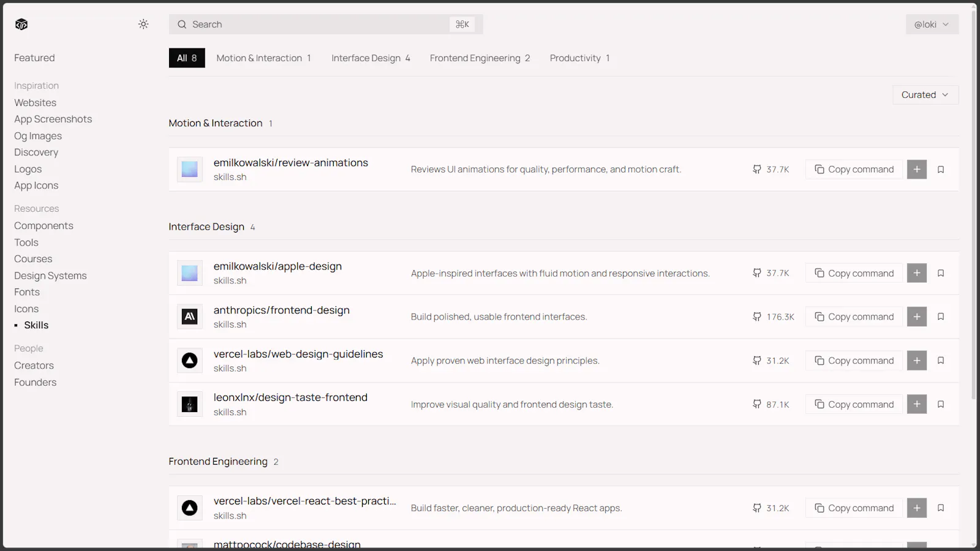Open Icons in sidebar
Screen dimensions: 980x551
pos(26,309)
